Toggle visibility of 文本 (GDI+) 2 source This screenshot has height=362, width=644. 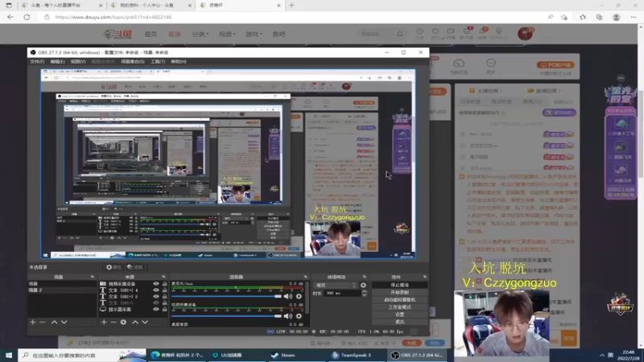coord(155,296)
